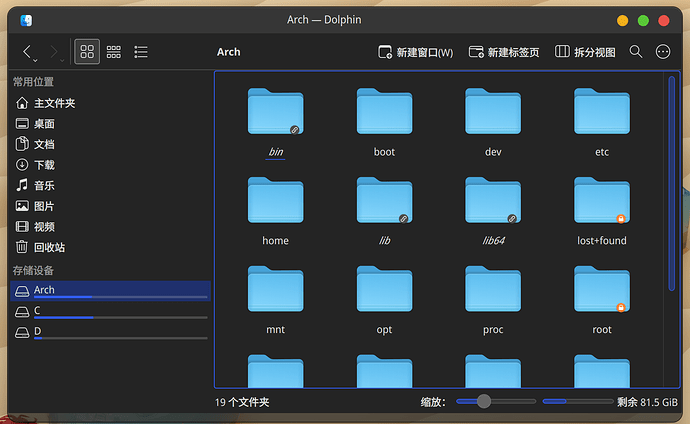This screenshot has width=690, height=424.
Task: Open forward history dropdown arrow
Action: click(x=62, y=60)
